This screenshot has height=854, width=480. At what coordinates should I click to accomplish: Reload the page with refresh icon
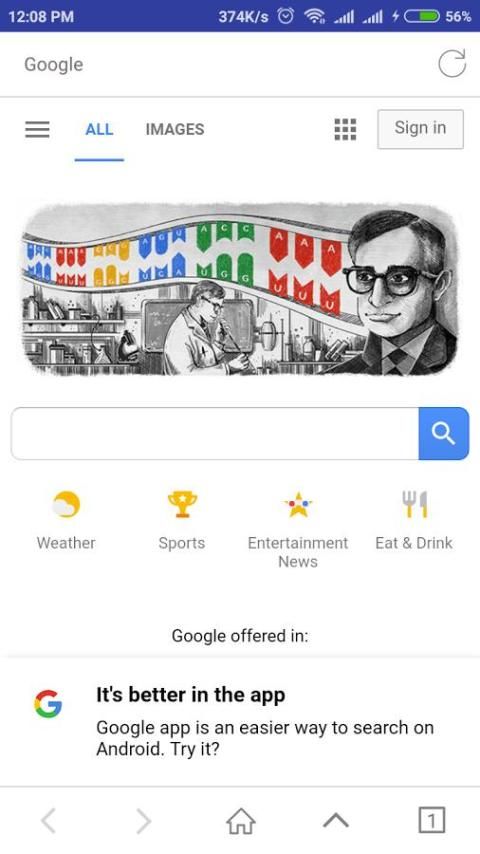click(x=452, y=64)
